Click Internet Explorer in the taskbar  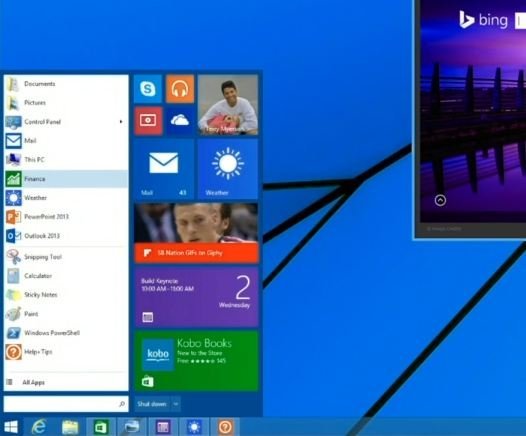(39, 427)
